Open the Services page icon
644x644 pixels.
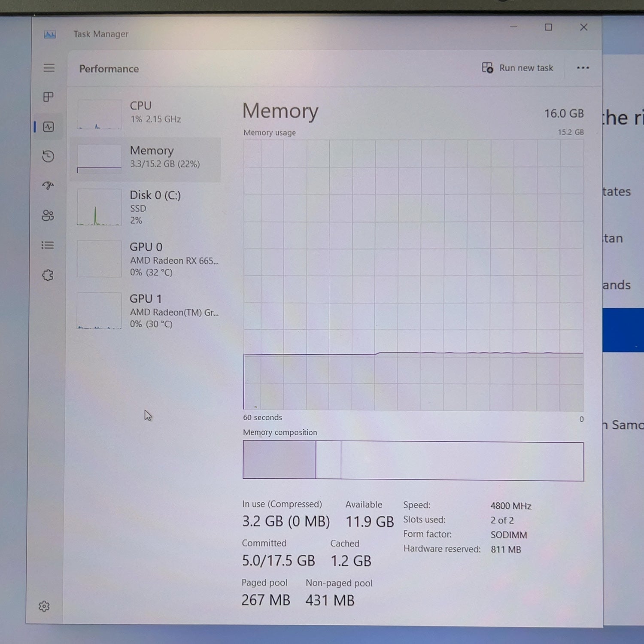[48, 275]
